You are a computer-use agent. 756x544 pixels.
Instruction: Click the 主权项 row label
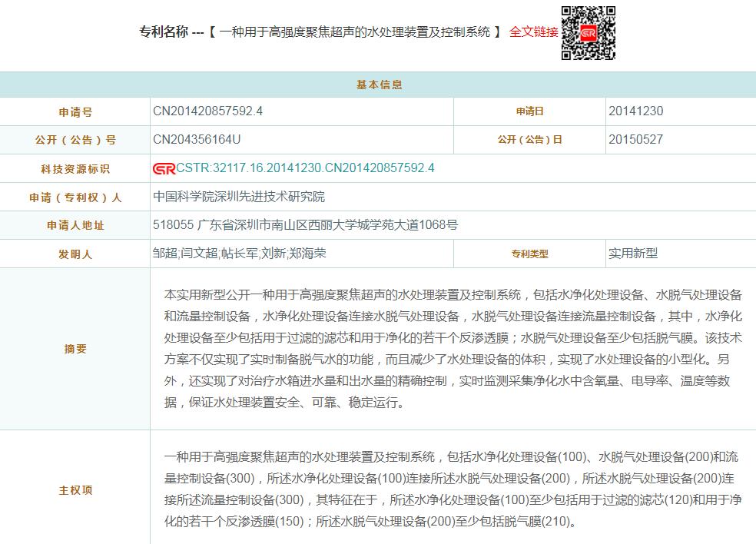pyautogui.click(x=75, y=490)
